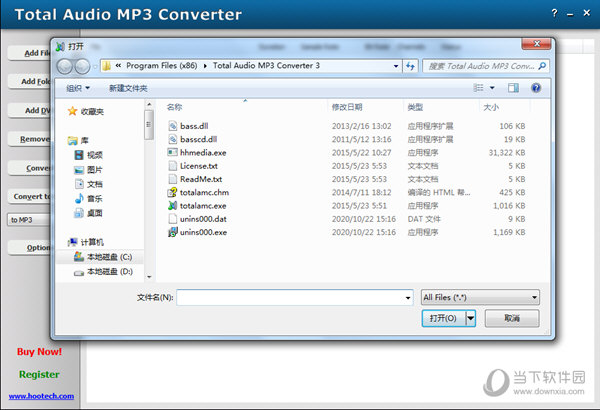Click the Add Folder button in main window
This screenshot has width=600, height=410.
coord(29,81)
